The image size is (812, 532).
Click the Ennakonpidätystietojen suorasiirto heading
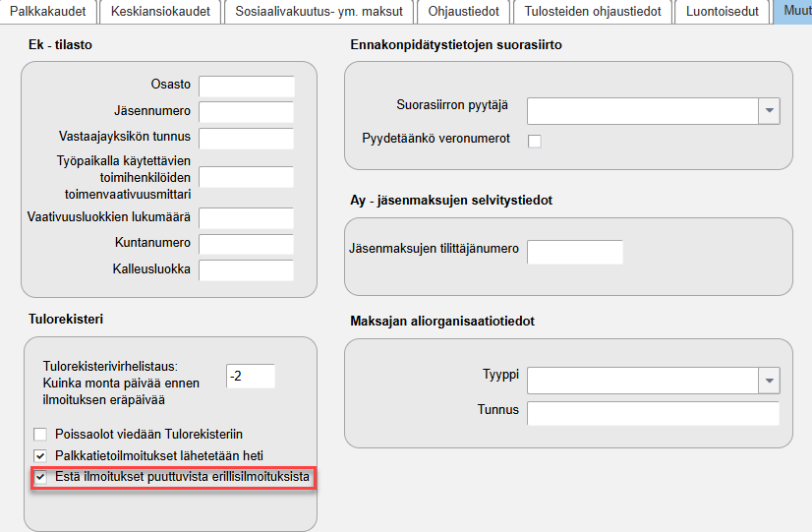(456, 45)
